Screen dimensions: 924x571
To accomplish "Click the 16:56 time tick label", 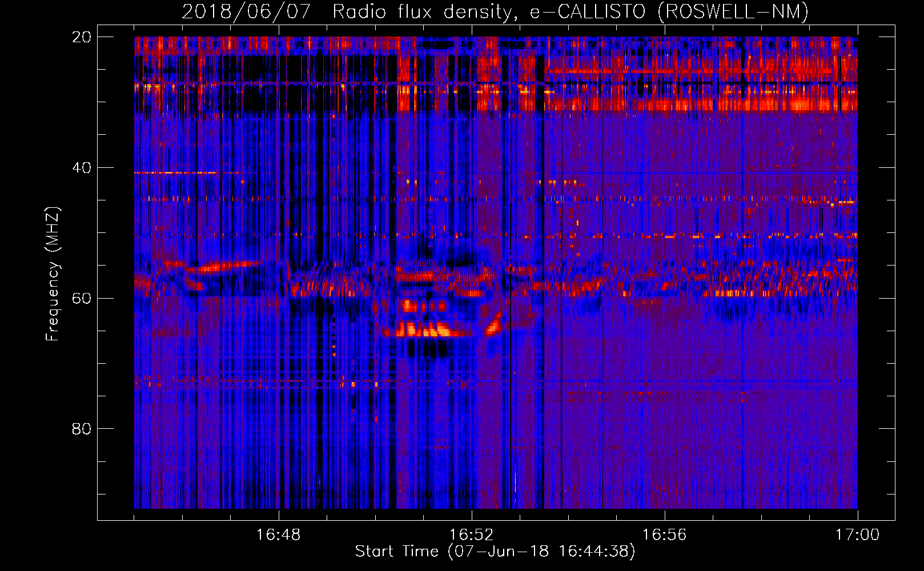I will point(664,535).
